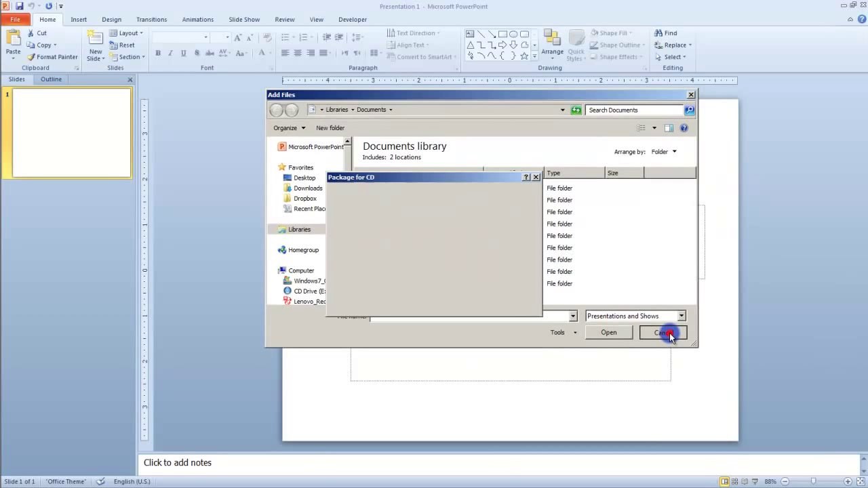
Task: Switch to the Transitions tab
Action: pyautogui.click(x=151, y=20)
